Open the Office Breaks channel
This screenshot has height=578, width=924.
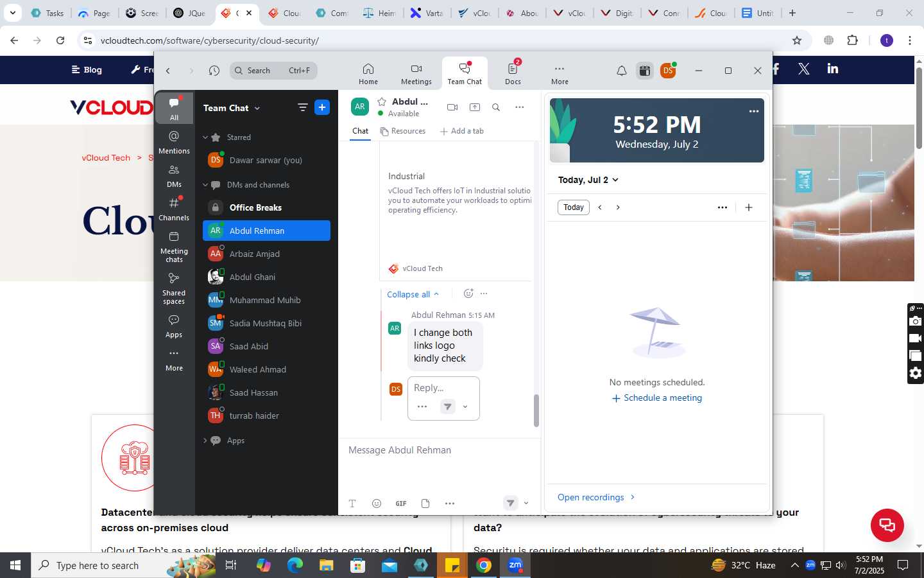tap(266, 207)
